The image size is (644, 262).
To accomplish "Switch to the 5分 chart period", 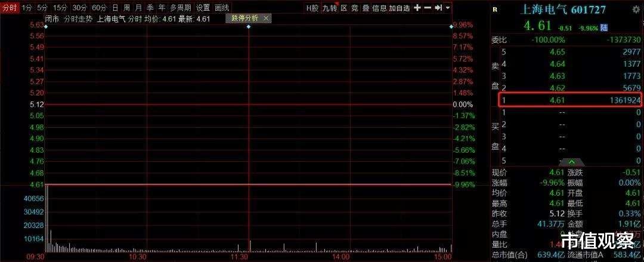I will tap(42, 8).
